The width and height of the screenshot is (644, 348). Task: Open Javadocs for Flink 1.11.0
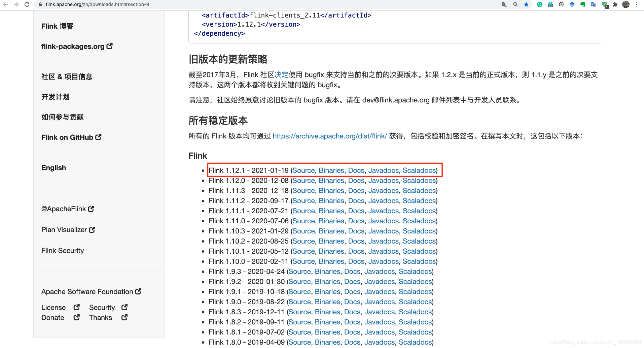click(384, 221)
